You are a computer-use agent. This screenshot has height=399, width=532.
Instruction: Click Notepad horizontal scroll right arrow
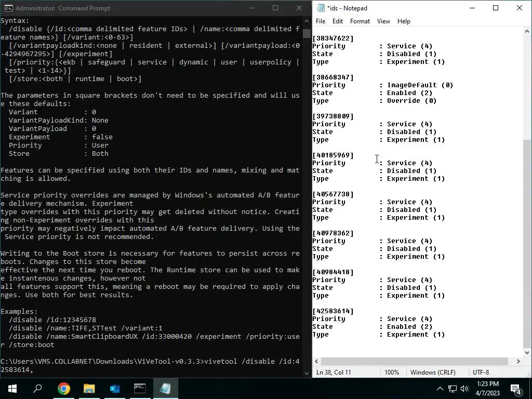[518, 362]
